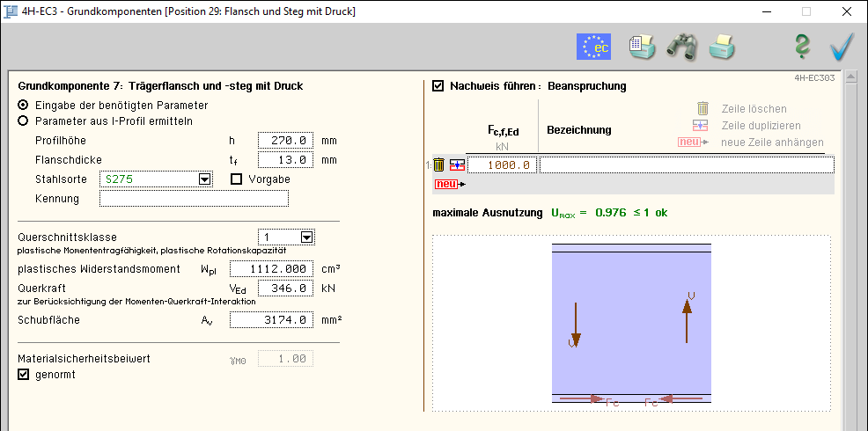
Task: Open the print output document icon
Action: click(642, 47)
